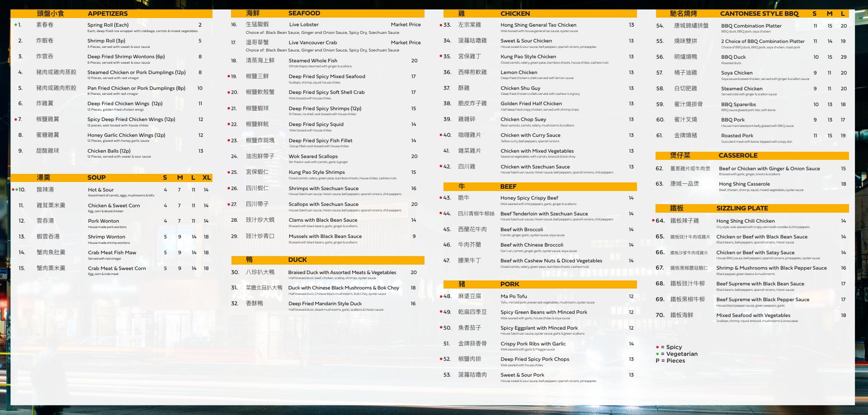The image size is (868, 415).
Task: Click the spicy dot beside Kung Pao Style Chicken
Action: click(x=441, y=56)
